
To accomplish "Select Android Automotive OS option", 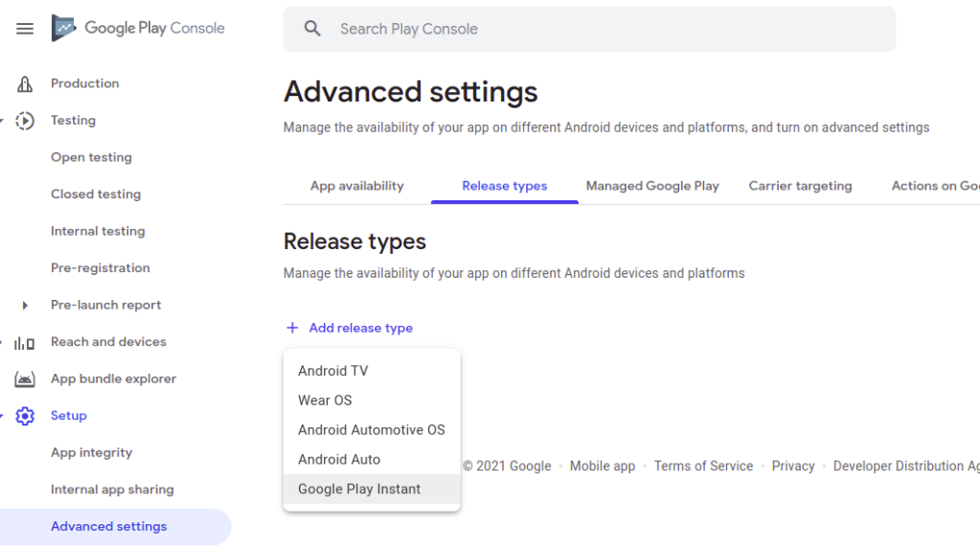I will [x=371, y=430].
